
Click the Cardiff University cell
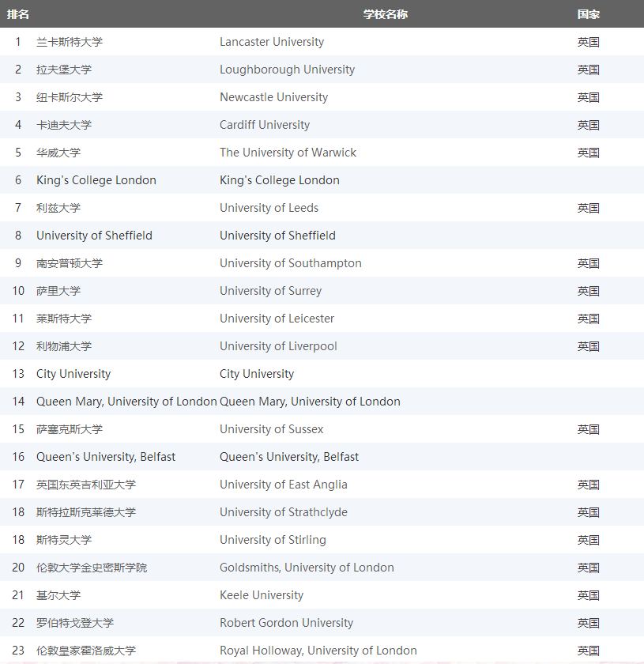265,125
